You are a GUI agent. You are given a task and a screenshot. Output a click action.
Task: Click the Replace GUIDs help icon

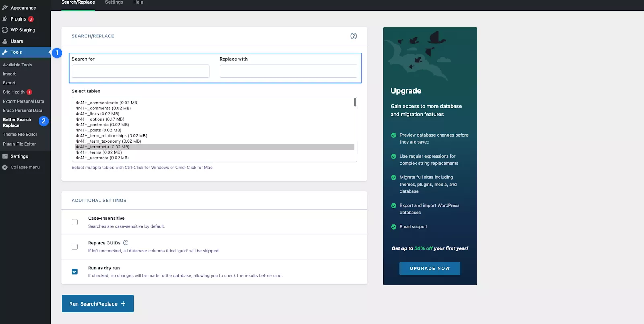click(x=126, y=243)
